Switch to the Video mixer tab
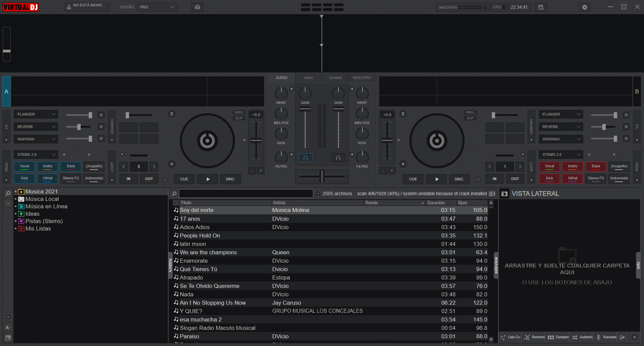Screen dimensions: 644x346 coord(308,78)
